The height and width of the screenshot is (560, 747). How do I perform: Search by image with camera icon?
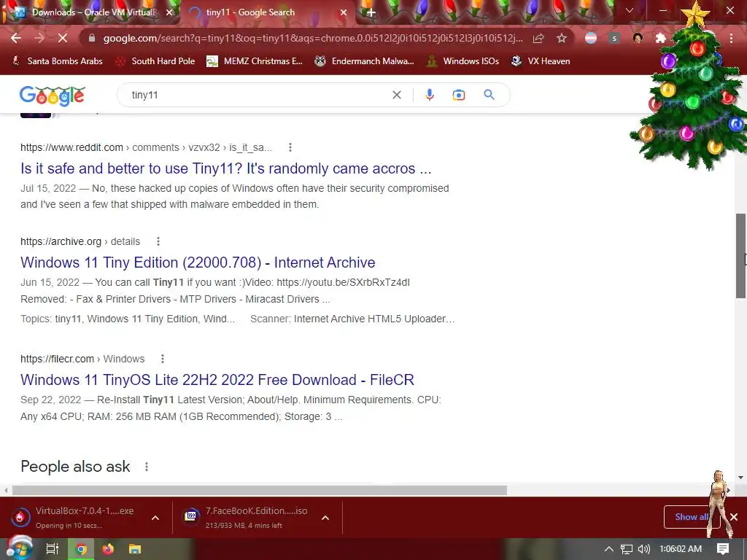coord(458,95)
